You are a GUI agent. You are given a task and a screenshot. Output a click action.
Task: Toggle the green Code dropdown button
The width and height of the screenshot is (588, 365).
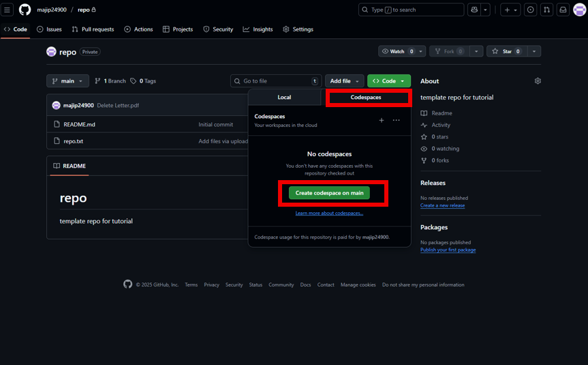(389, 81)
